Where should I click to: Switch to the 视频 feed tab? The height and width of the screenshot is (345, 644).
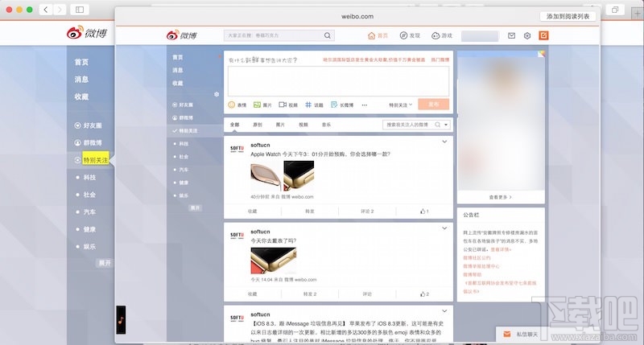coord(303,125)
